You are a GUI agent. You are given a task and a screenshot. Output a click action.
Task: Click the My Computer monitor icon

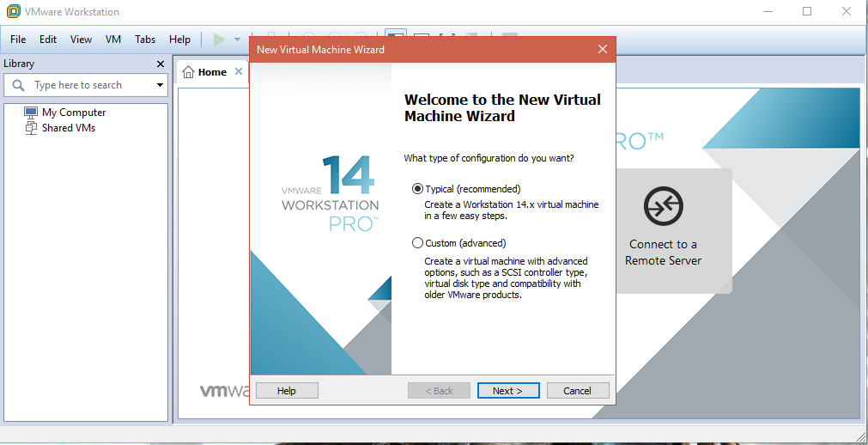coord(31,112)
